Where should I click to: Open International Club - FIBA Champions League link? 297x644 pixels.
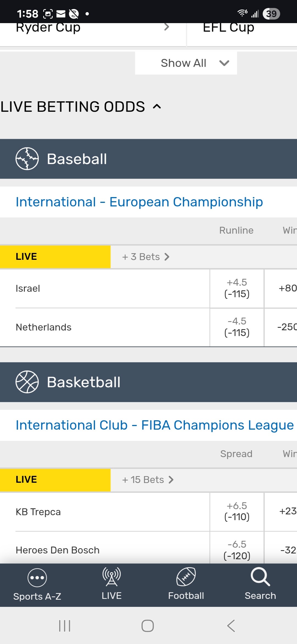(x=155, y=425)
